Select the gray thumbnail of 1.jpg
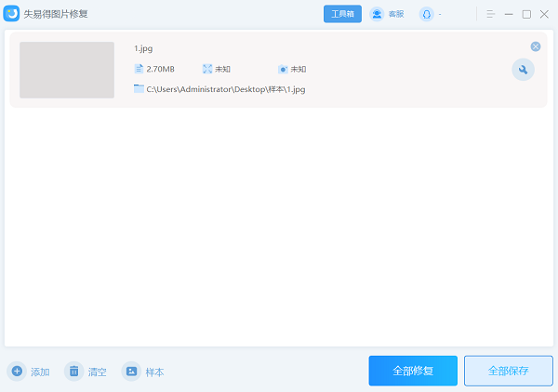Viewport: 558px width, 392px height. (67, 70)
